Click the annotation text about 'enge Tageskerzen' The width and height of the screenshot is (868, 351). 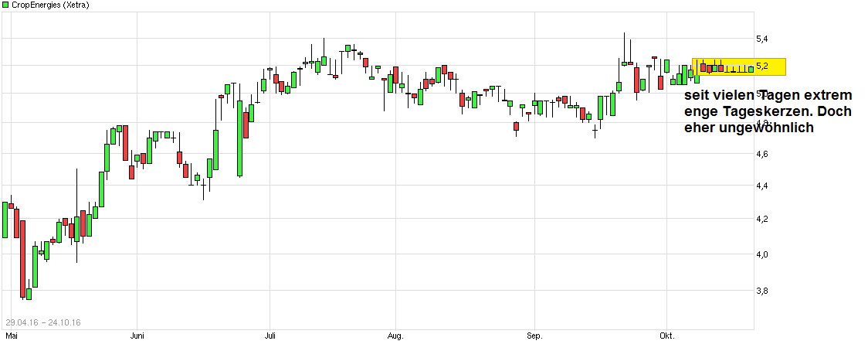pyautogui.click(x=768, y=112)
